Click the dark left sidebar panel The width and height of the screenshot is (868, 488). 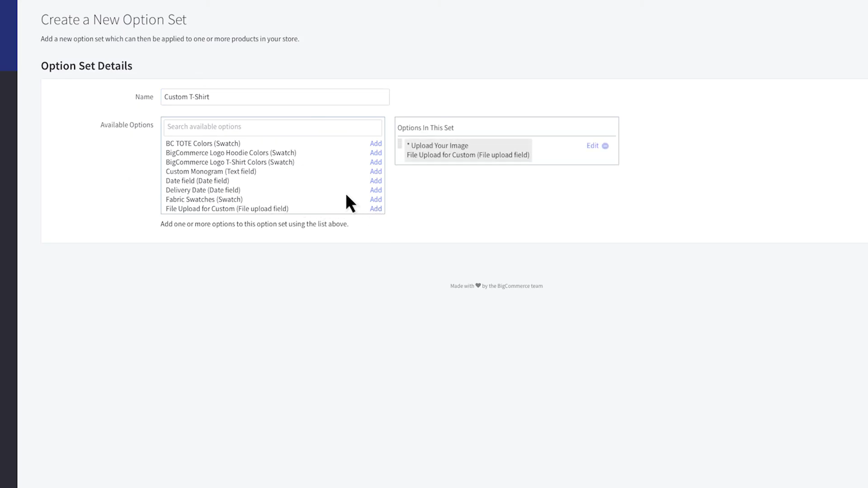point(8,271)
